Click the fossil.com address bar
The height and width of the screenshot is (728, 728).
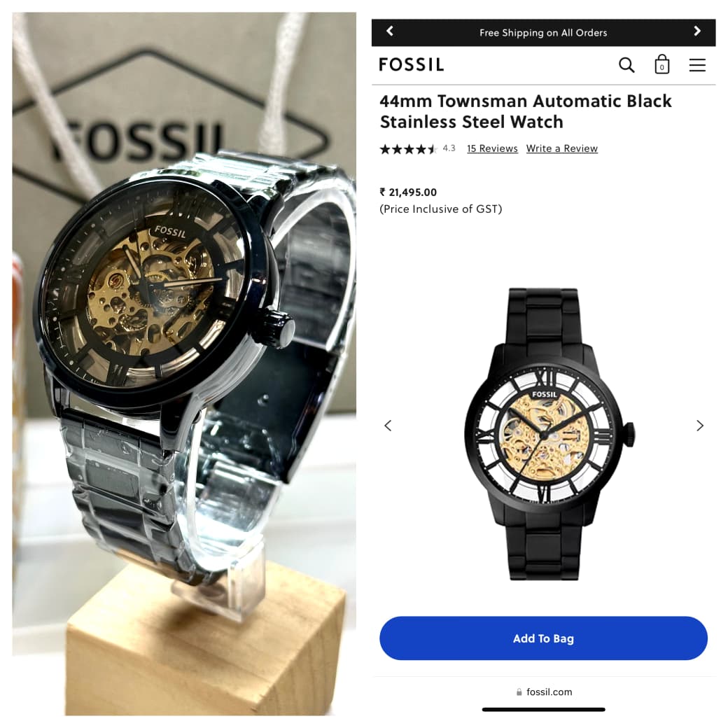point(544,692)
